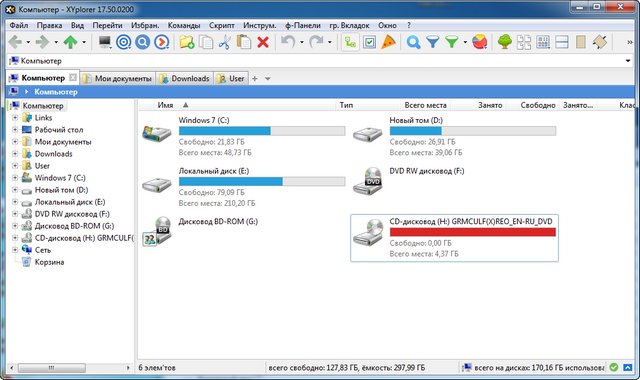Click the Windows 7 (C:) usage bar
Screen dimensions: 640x380
[262, 131]
